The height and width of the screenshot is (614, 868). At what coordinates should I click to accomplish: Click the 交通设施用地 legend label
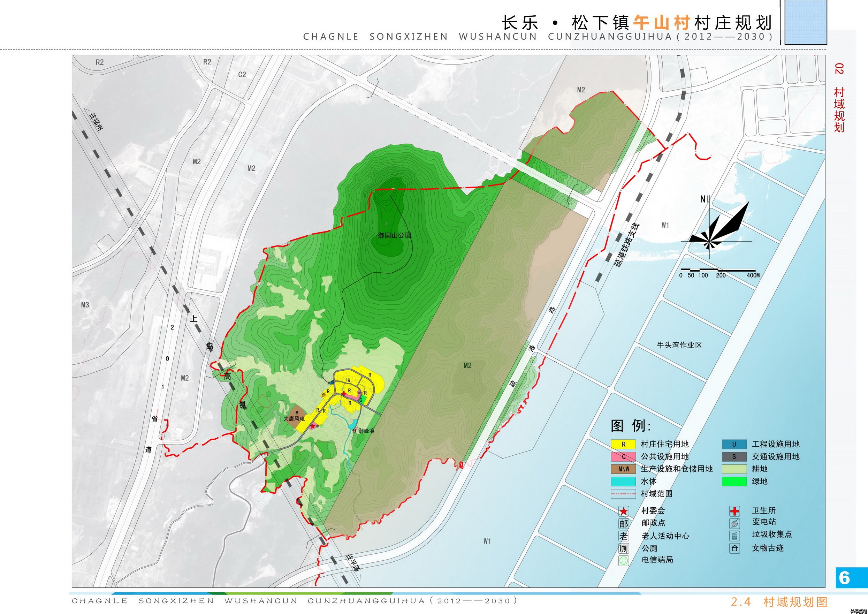[776, 457]
